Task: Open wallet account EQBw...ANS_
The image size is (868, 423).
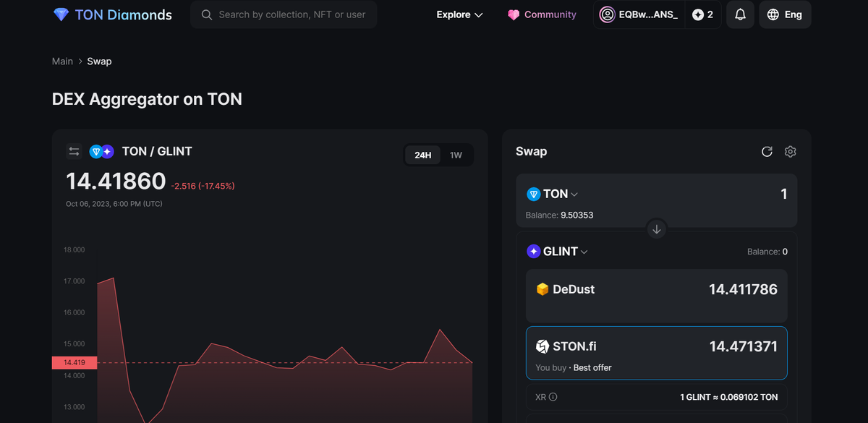Action: (639, 14)
